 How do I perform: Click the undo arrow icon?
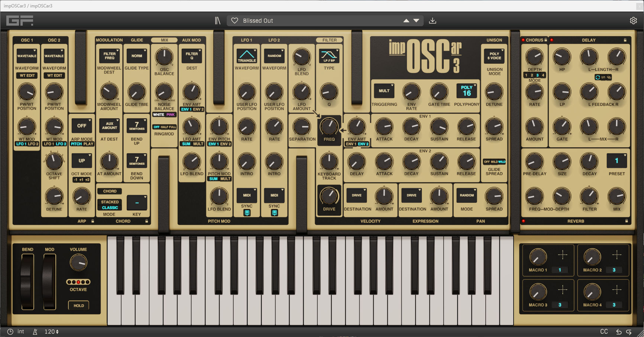pyautogui.click(x=619, y=332)
